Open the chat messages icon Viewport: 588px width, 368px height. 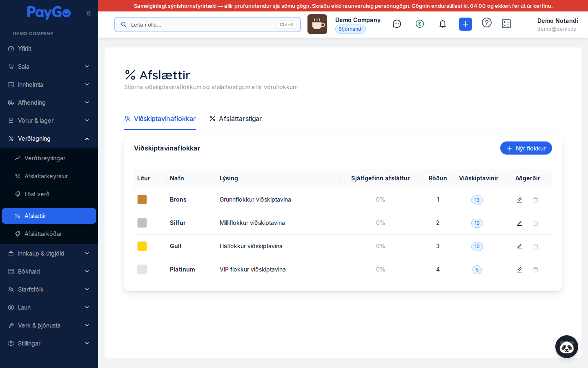tap(397, 24)
